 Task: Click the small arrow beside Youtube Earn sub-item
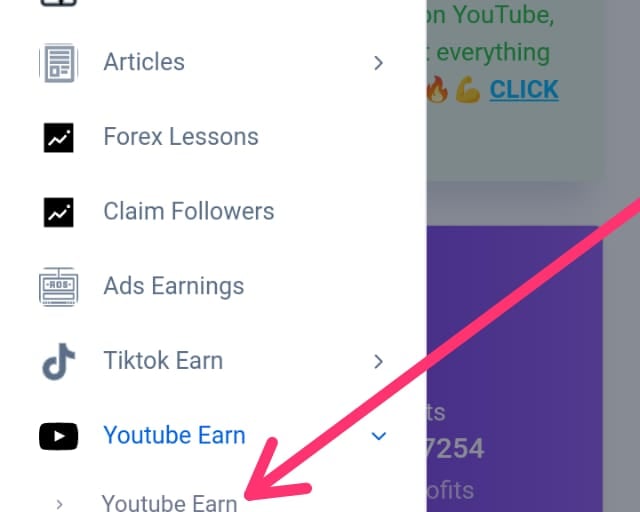click(60, 504)
